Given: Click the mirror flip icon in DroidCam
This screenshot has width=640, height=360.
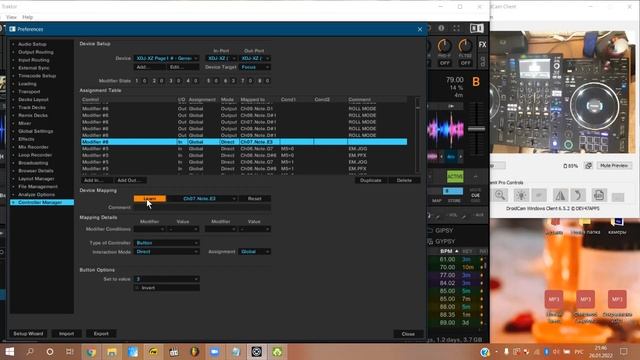Looking at the screenshot, I should tap(560, 195).
